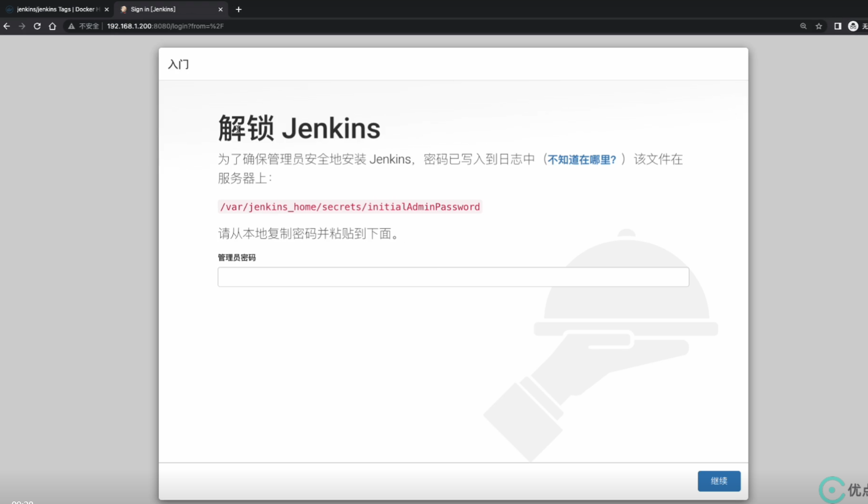Open the incognito profile icon
Image resolution: width=868 pixels, height=504 pixels.
(x=853, y=26)
